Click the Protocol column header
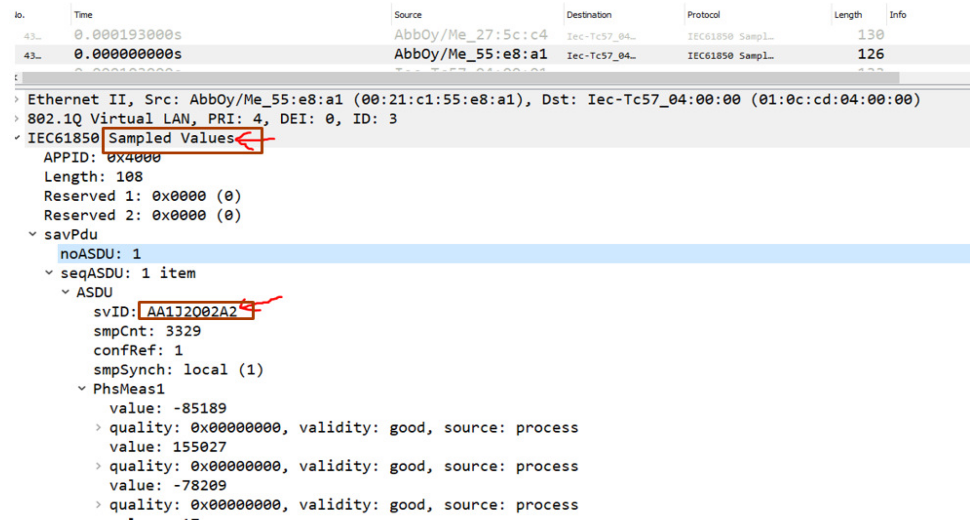Viewport: 980px width, 530px height. pyautogui.click(x=703, y=15)
